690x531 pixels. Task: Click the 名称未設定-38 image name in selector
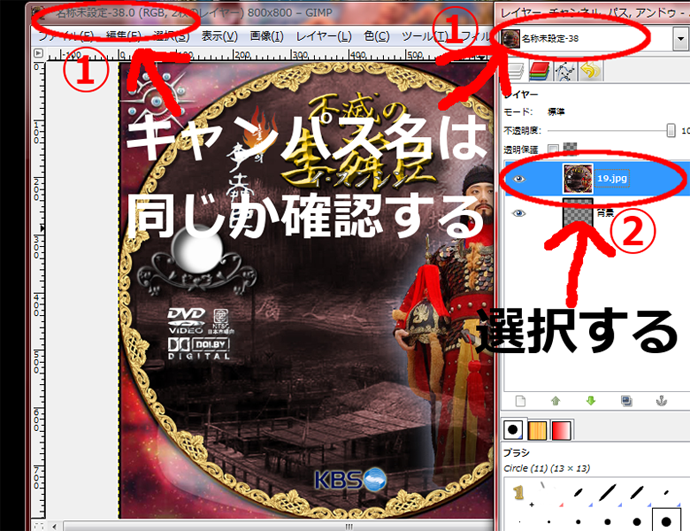point(550,39)
